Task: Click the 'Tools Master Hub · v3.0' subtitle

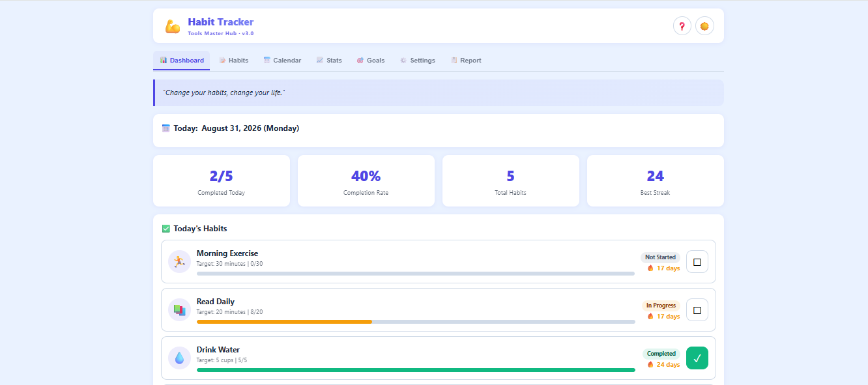Action: tap(221, 33)
